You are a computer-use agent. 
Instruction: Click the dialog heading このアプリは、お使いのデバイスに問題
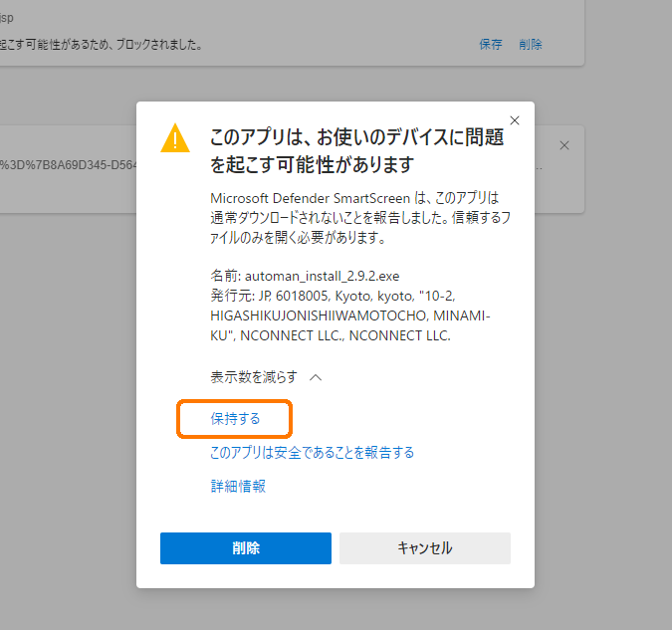356,150
